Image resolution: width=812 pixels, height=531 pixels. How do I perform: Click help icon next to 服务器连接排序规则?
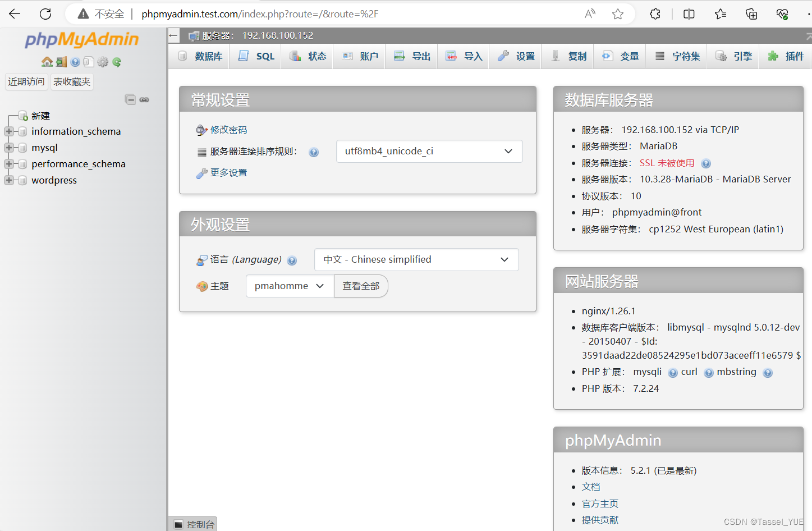pyautogui.click(x=314, y=152)
